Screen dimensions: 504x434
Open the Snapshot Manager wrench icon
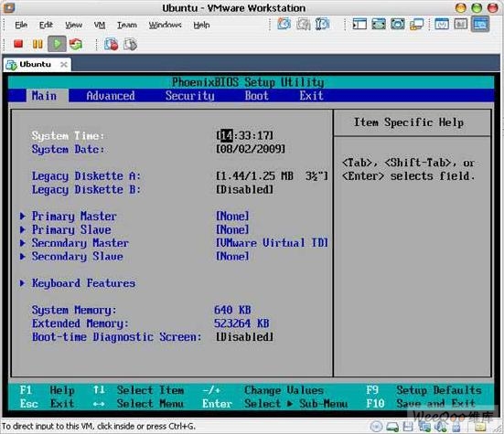322,24
